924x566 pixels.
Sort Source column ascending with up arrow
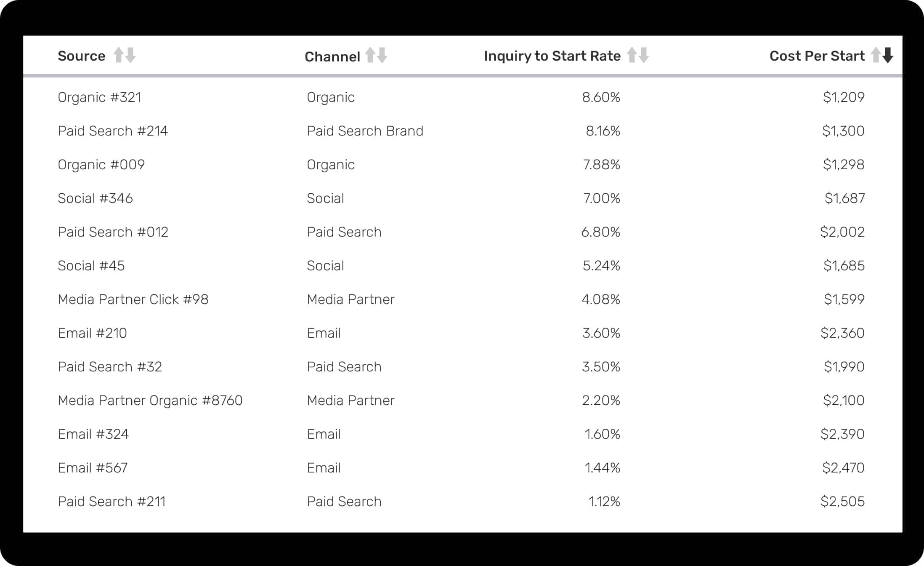119,55
